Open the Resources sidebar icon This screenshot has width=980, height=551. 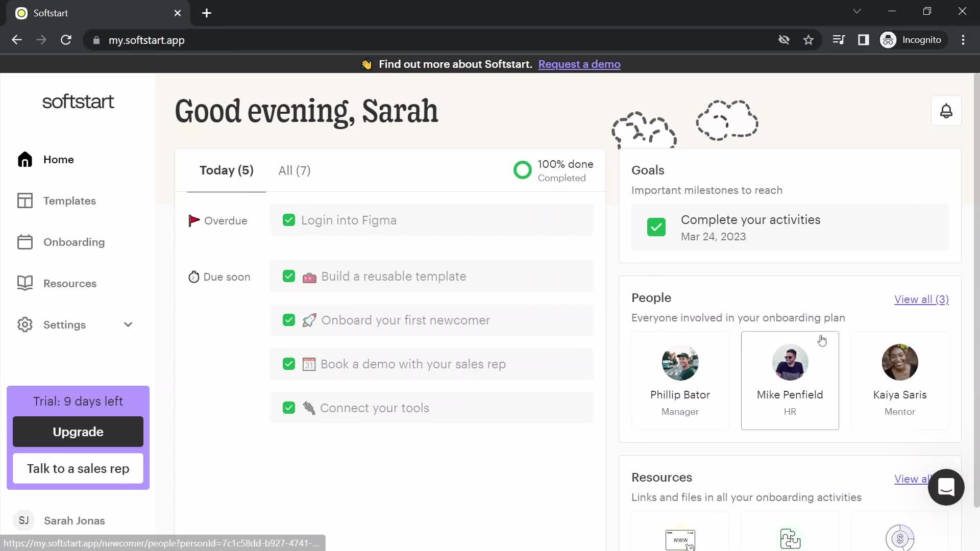point(25,283)
